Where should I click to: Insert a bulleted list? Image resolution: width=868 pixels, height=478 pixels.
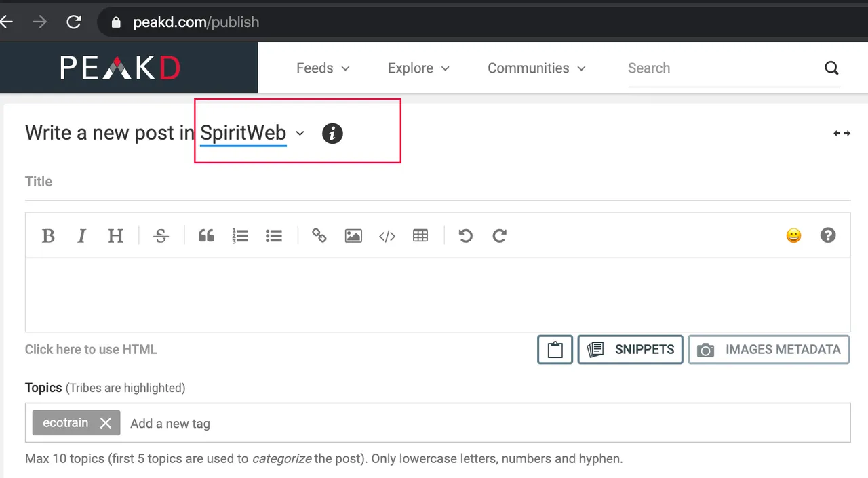tap(274, 236)
